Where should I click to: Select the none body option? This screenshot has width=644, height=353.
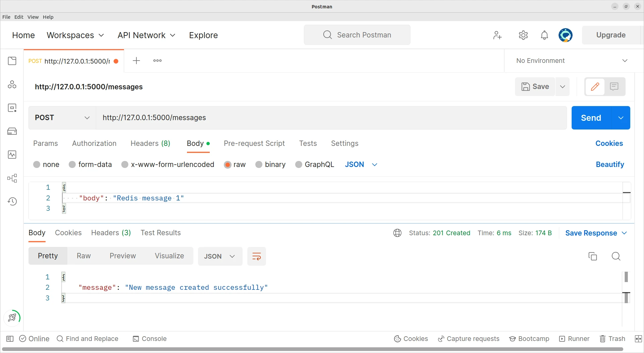tap(37, 165)
